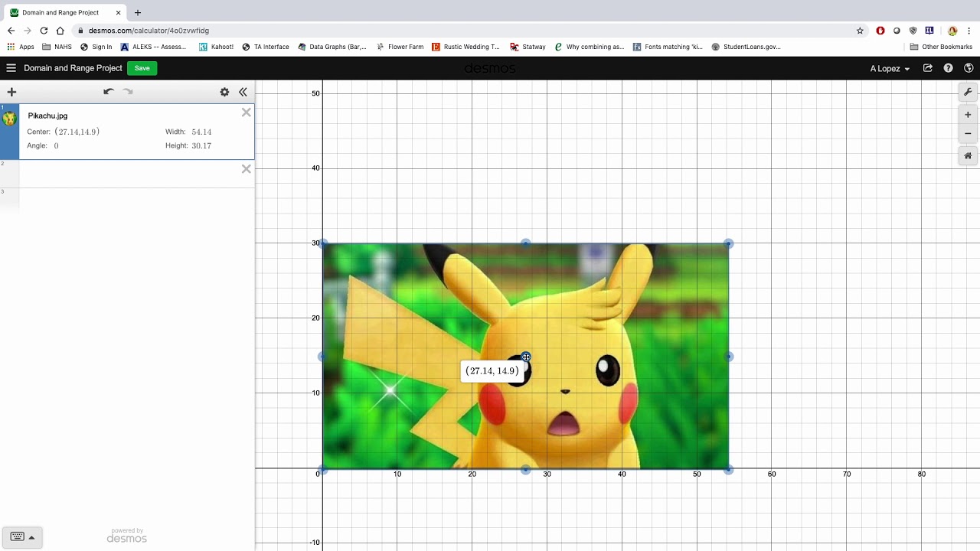Open Data Graphs bookmark
The width and height of the screenshot is (980, 551).
click(332, 47)
